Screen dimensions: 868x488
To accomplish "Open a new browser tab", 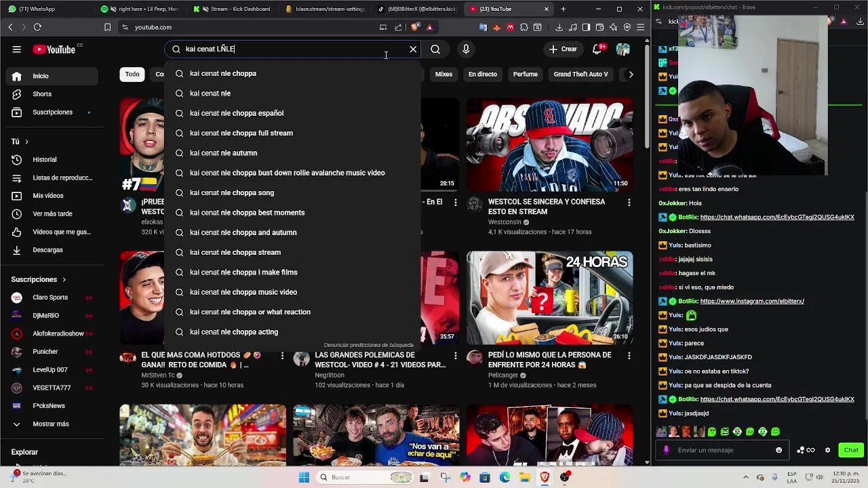I will pos(563,9).
